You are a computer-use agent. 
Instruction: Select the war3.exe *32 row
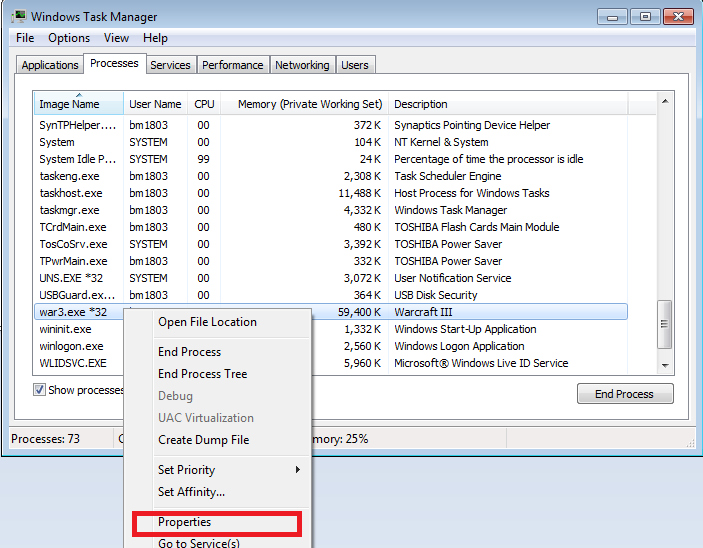(331, 312)
